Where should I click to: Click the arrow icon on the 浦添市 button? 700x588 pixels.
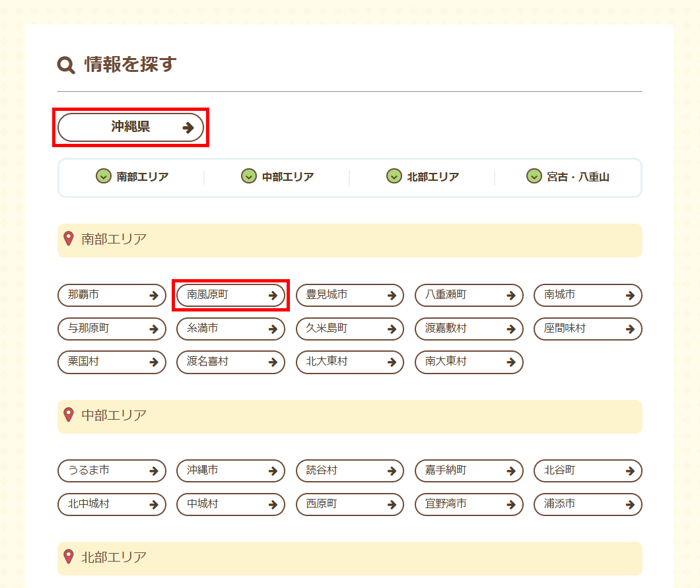point(630,504)
